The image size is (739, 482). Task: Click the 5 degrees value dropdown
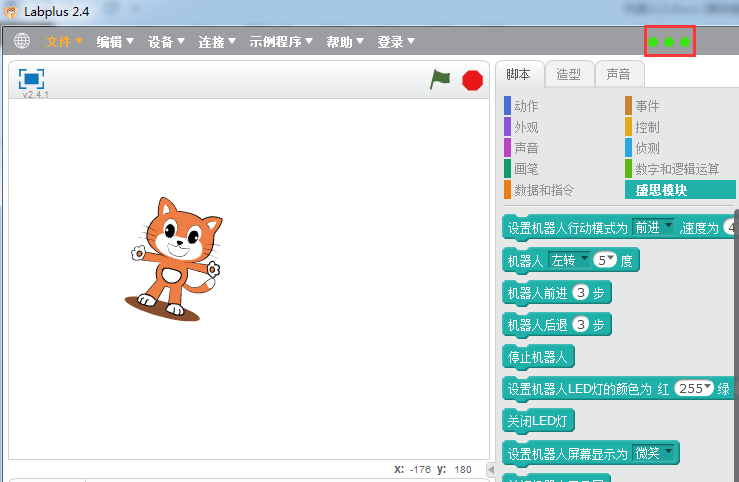pos(605,260)
